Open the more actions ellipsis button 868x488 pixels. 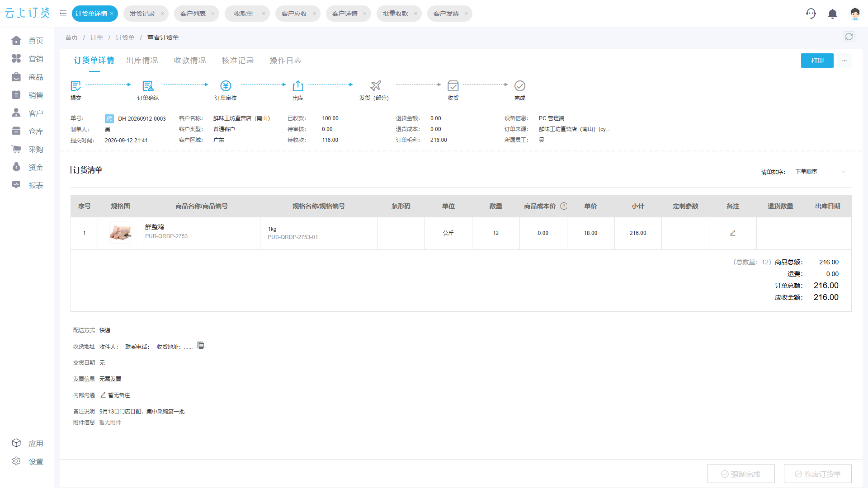pyautogui.click(x=844, y=61)
